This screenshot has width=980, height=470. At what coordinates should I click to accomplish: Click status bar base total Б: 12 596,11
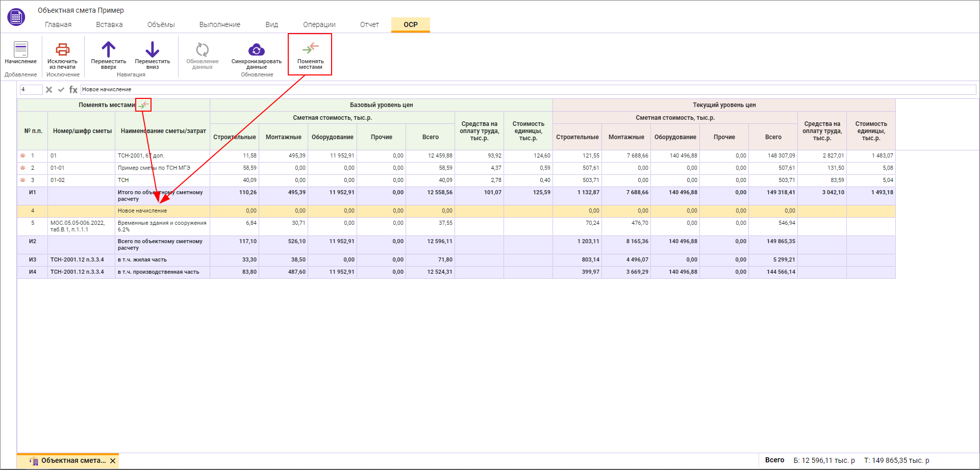(824, 460)
